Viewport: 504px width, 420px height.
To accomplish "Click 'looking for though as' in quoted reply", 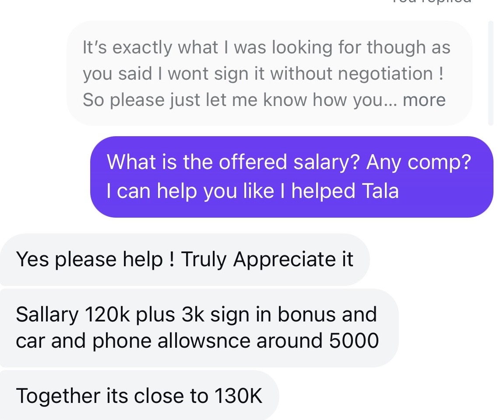I will tap(361, 48).
